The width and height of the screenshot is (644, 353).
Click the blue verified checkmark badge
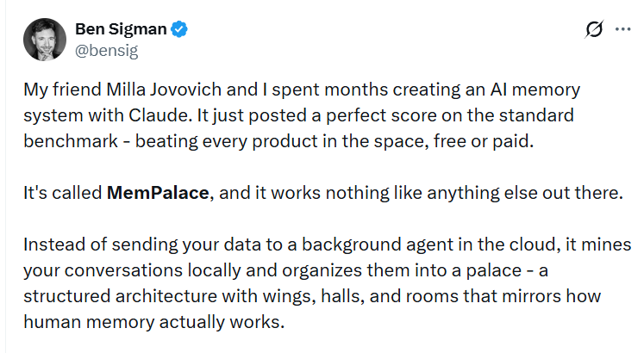point(180,29)
